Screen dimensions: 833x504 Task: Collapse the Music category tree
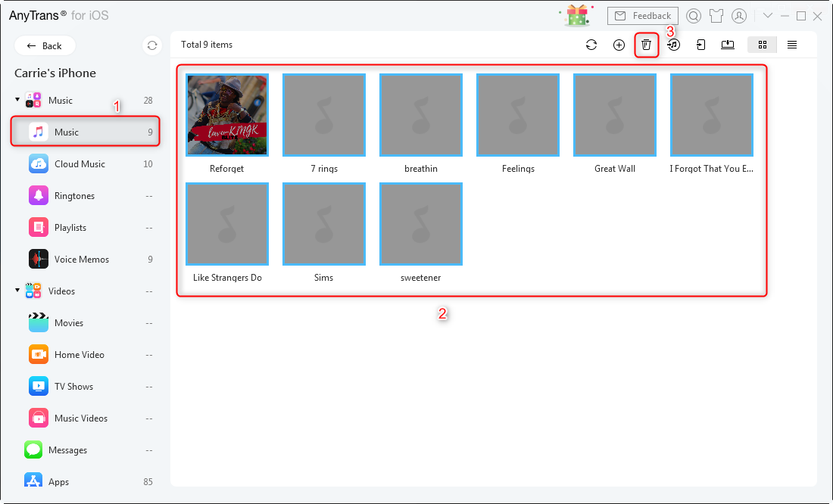pyautogui.click(x=17, y=99)
